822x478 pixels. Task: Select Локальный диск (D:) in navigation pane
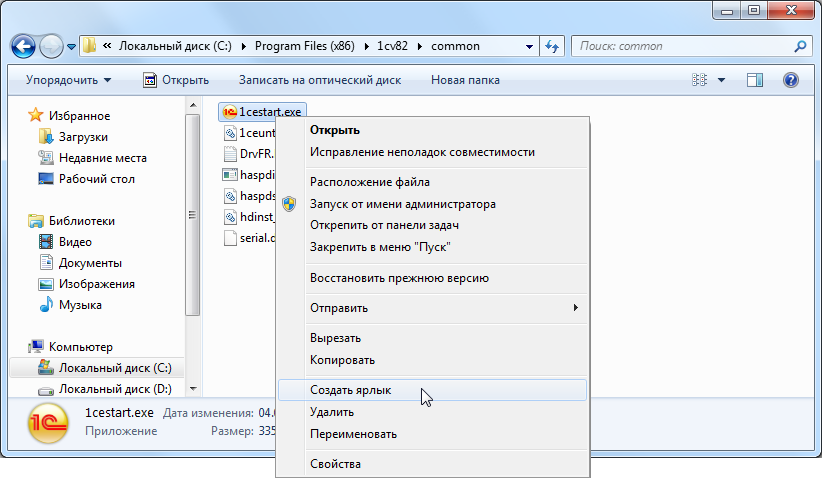[x=115, y=389]
